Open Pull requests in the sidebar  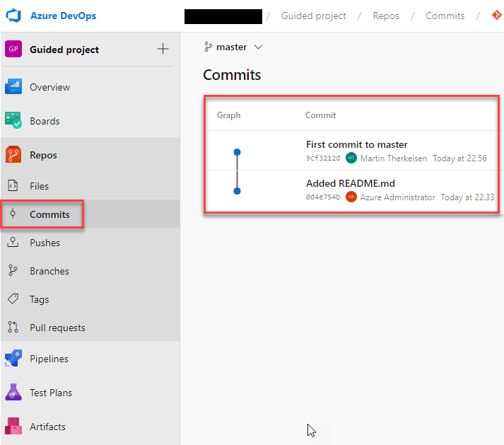click(x=57, y=328)
